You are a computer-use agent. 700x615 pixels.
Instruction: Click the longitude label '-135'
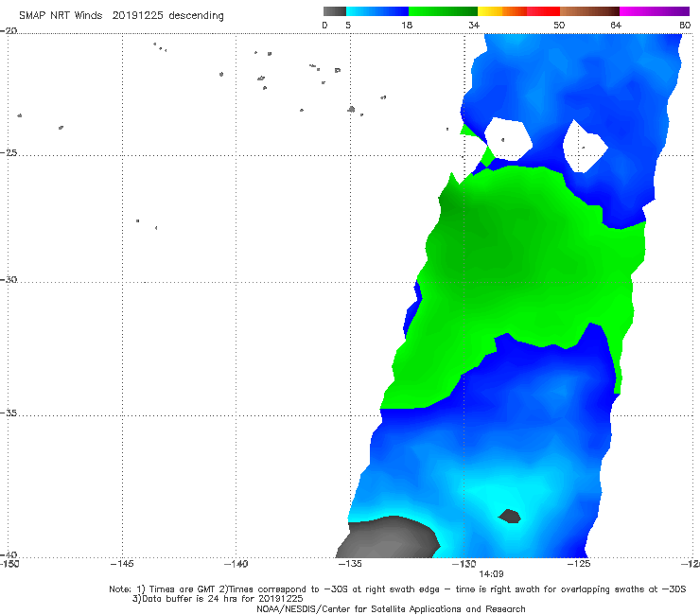click(x=350, y=564)
